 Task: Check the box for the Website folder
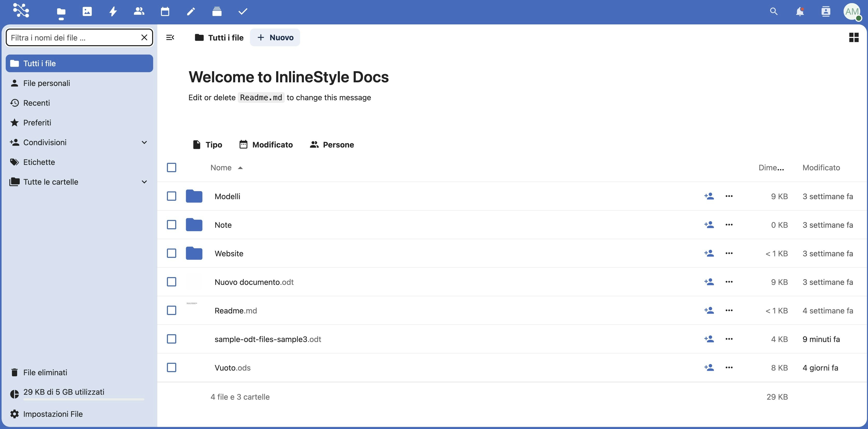172,253
